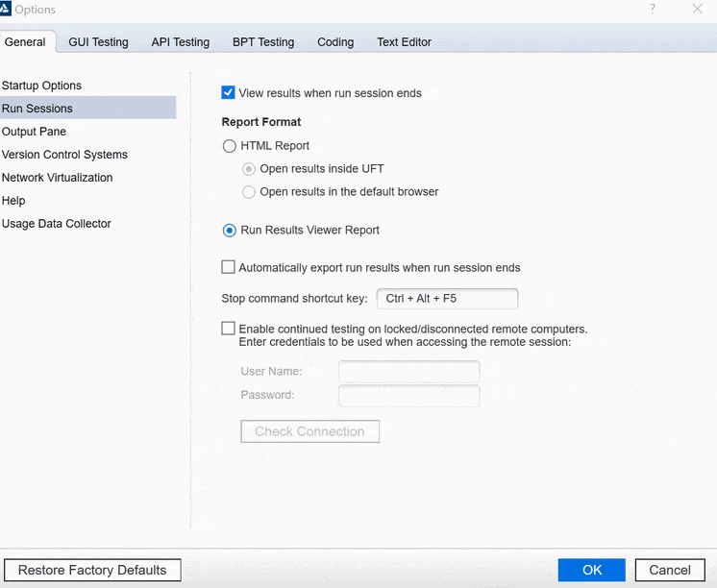Select Startup Options in the sidebar
This screenshot has width=717, height=588.
pos(42,86)
